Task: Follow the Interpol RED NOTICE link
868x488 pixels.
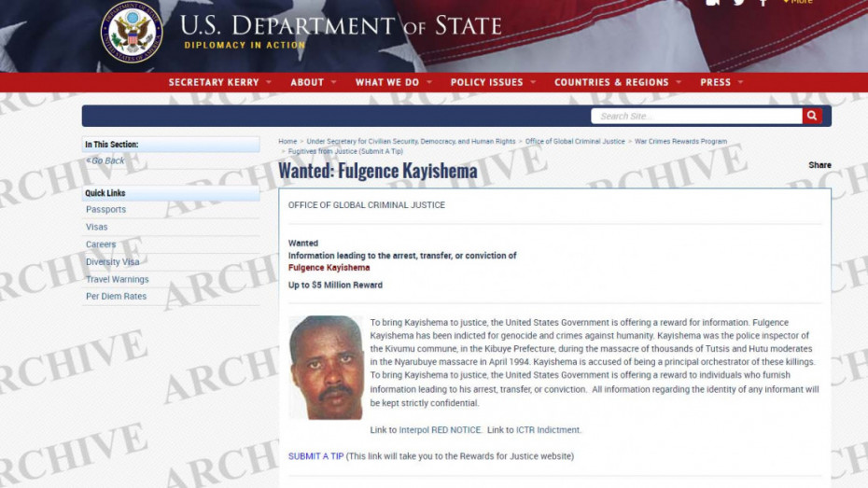Action: pos(441,430)
